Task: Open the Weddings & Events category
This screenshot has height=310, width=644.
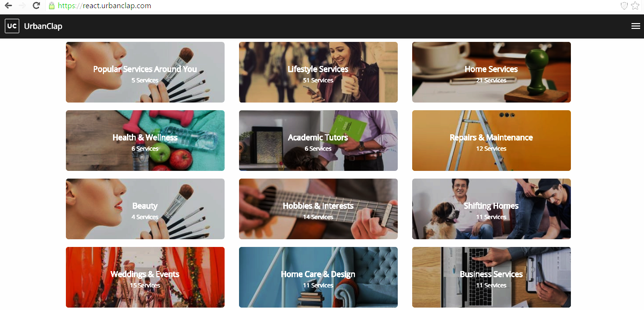Action: click(145, 277)
